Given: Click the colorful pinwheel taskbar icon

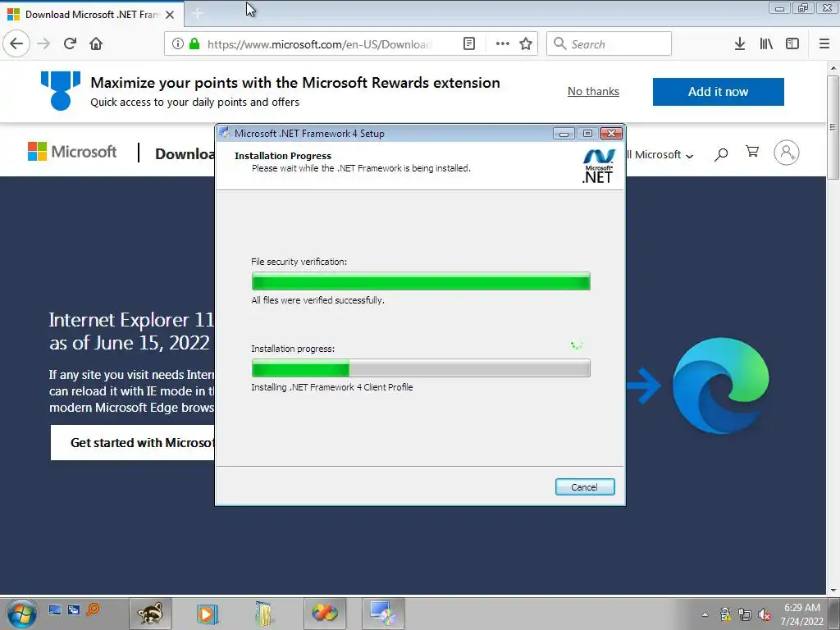Looking at the screenshot, I should click(x=325, y=614).
